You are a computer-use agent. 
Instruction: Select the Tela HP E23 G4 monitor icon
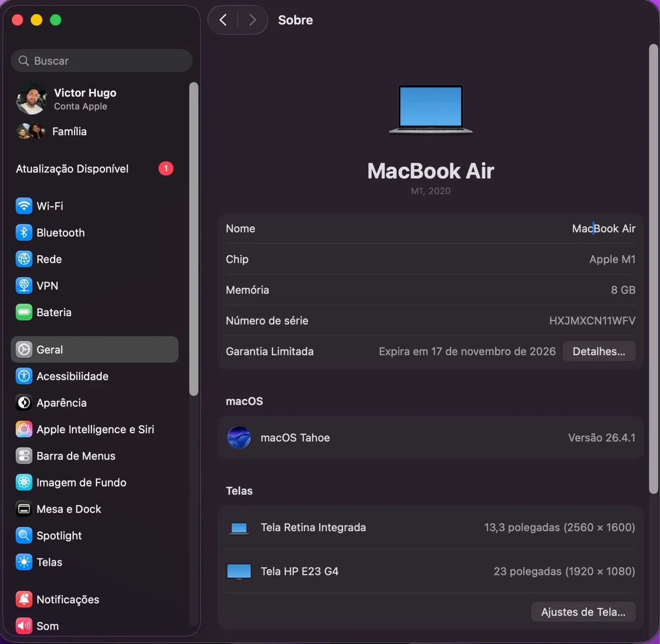click(x=239, y=571)
